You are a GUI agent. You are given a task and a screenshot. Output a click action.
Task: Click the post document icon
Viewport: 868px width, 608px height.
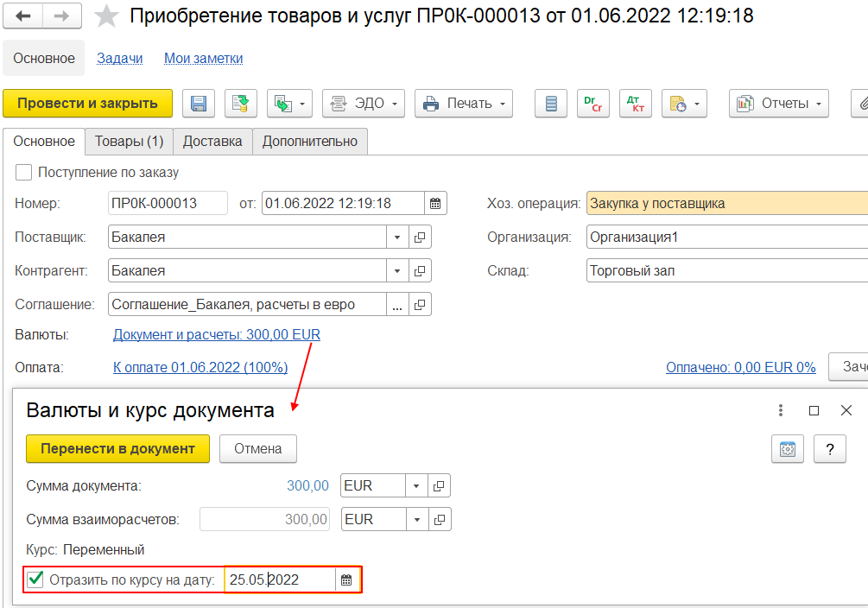pyautogui.click(x=241, y=104)
